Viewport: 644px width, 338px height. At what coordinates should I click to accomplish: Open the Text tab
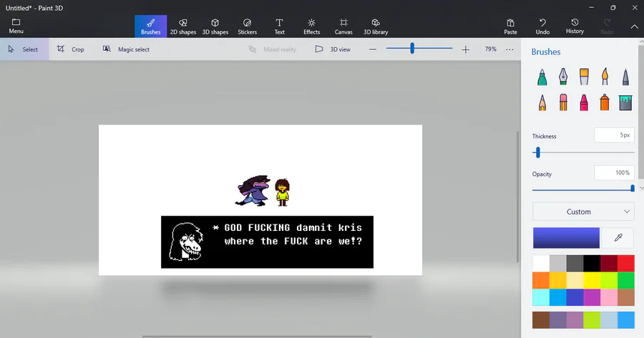(x=279, y=26)
